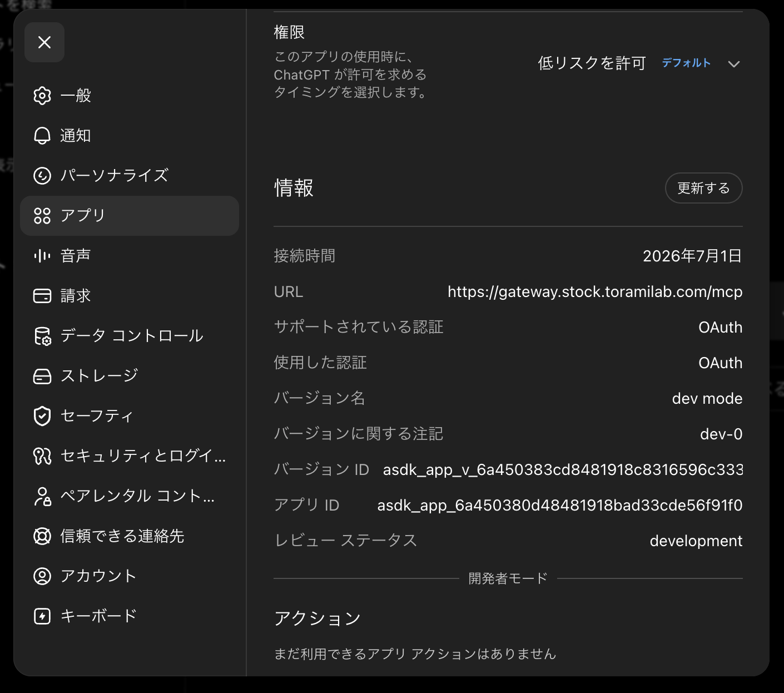Click the gateway.stock.toramilab.com/mcp URL value
This screenshot has height=693, width=784.
coord(595,292)
